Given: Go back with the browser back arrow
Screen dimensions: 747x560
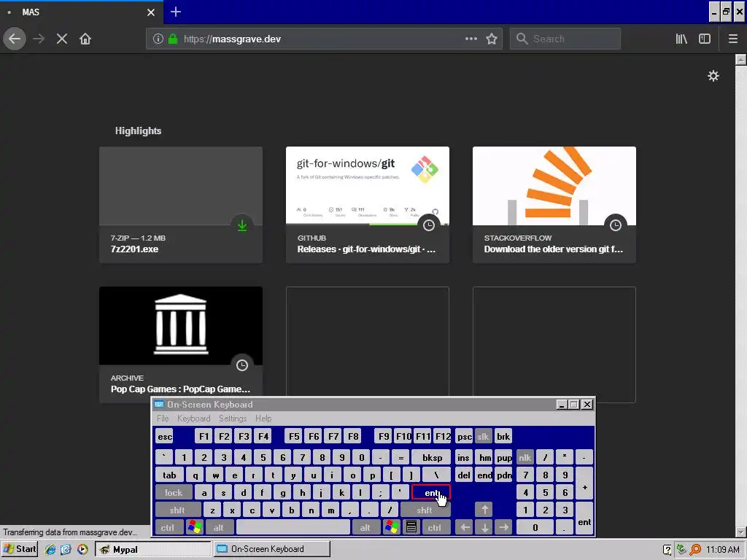Looking at the screenshot, I should coord(15,39).
